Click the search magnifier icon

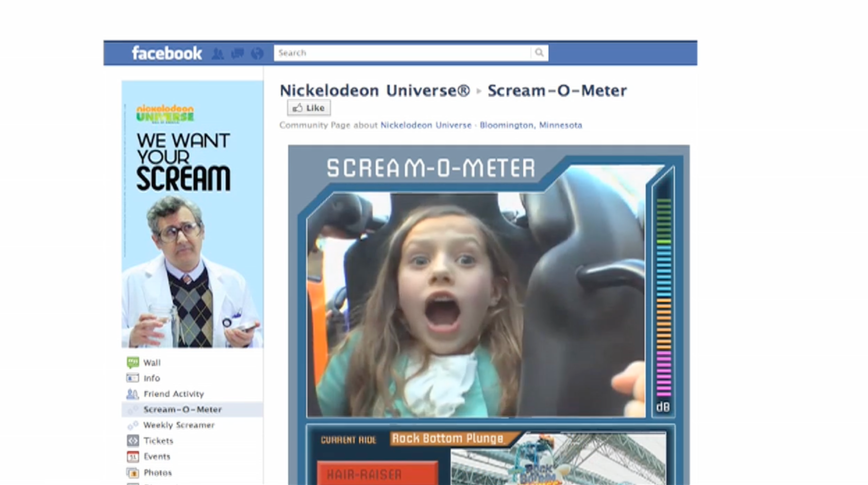(x=539, y=53)
